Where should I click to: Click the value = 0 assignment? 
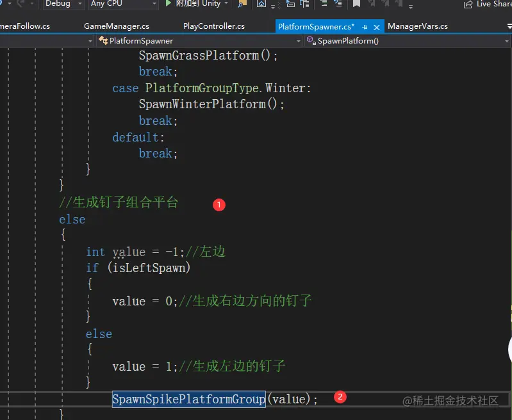point(145,301)
